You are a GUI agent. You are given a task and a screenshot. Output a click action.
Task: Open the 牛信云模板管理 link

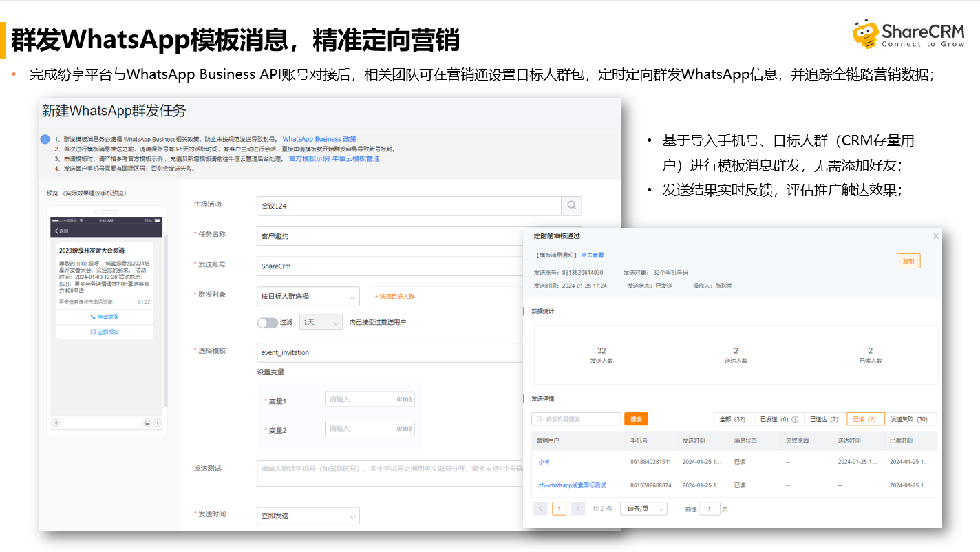click(356, 158)
